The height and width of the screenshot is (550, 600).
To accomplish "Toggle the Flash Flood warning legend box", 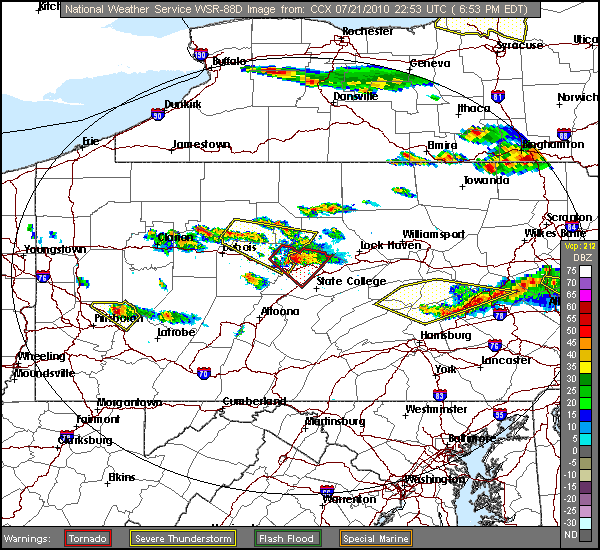I will [287, 538].
